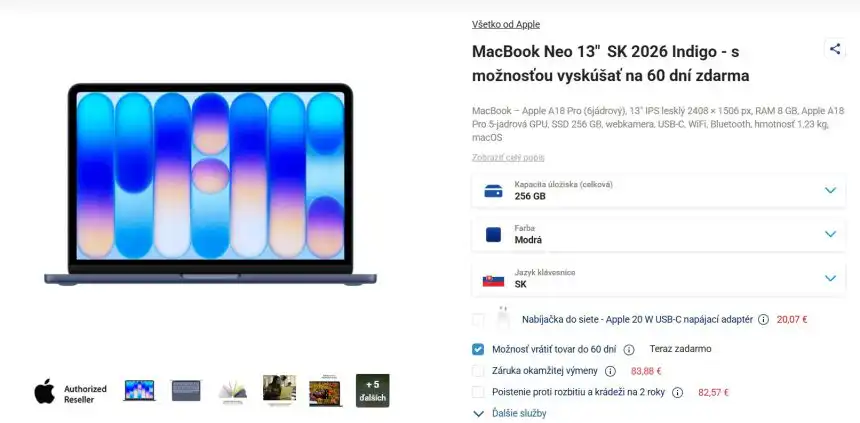This screenshot has width=860, height=423.
Task: Open the Kapacita úložiska 256 GB dropdown
Action: (x=658, y=190)
